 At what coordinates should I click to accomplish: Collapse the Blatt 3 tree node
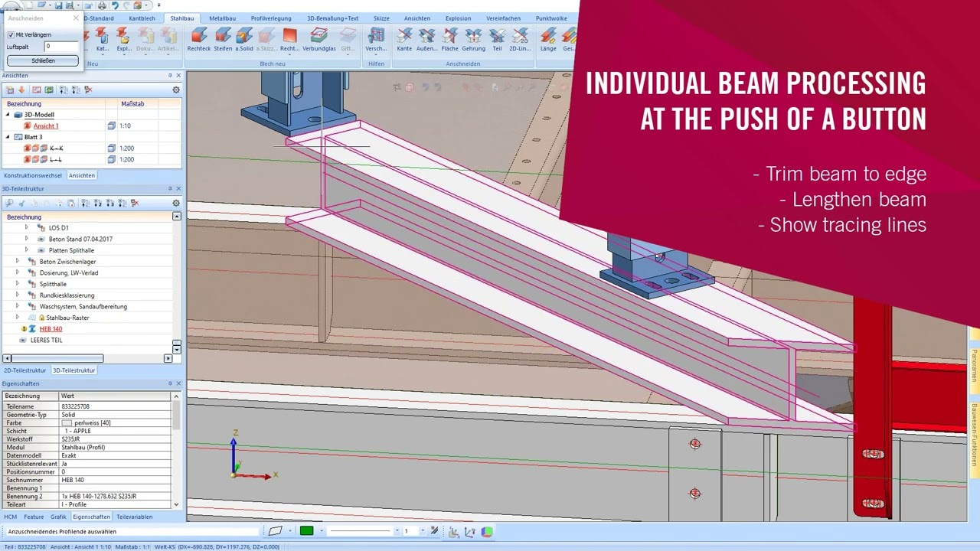pyautogui.click(x=8, y=137)
